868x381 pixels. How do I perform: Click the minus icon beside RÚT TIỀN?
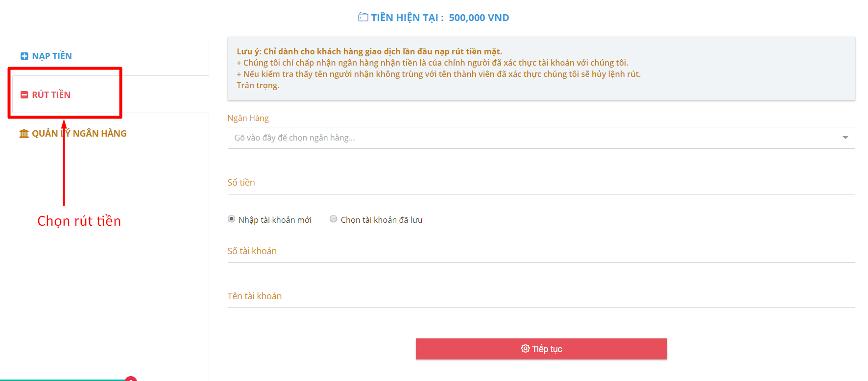coord(24,95)
